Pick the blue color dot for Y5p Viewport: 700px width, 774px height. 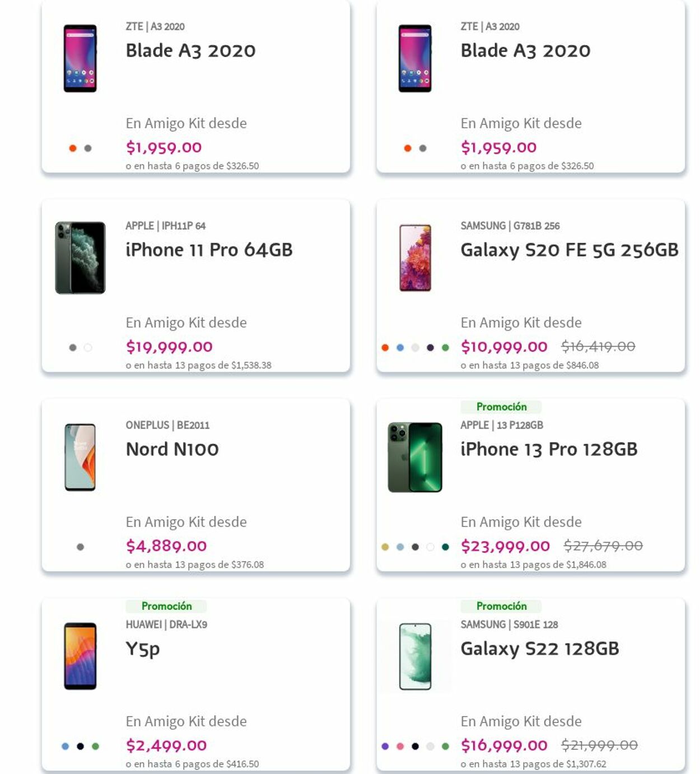[x=65, y=746]
